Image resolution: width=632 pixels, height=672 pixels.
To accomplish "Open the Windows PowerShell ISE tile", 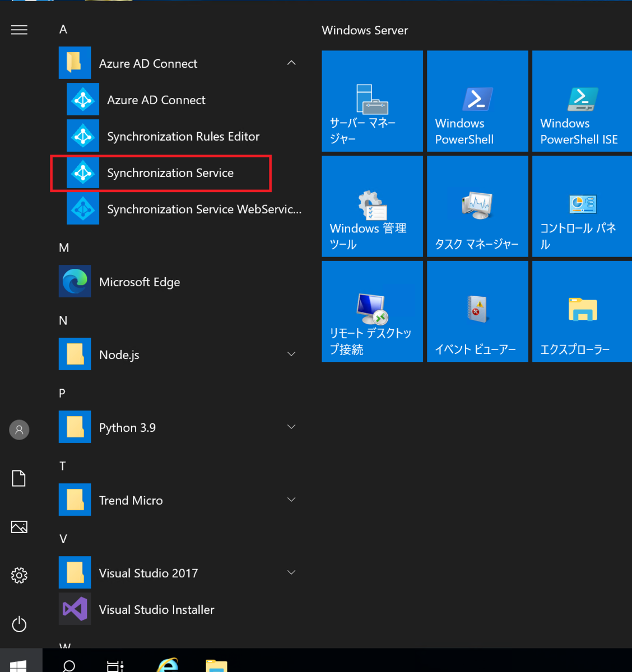I will tap(582, 101).
